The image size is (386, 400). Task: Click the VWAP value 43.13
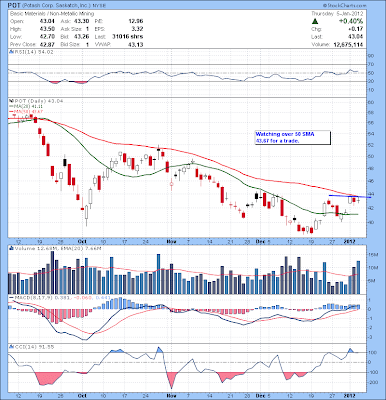[136, 44]
